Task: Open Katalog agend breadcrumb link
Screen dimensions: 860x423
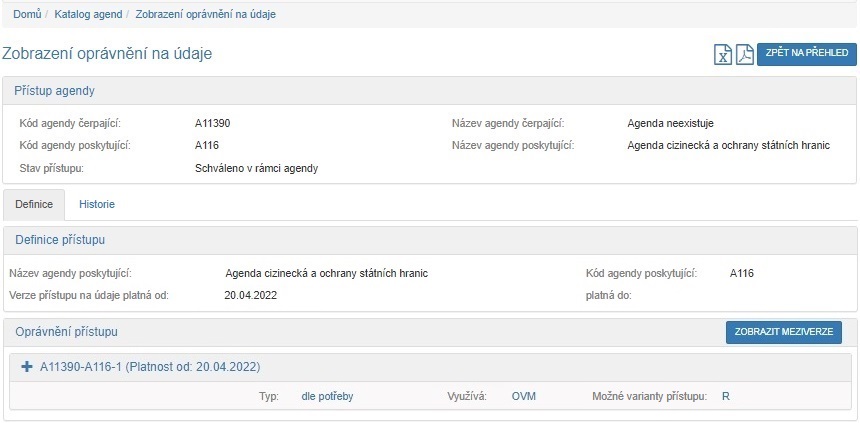Action: point(88,14)
